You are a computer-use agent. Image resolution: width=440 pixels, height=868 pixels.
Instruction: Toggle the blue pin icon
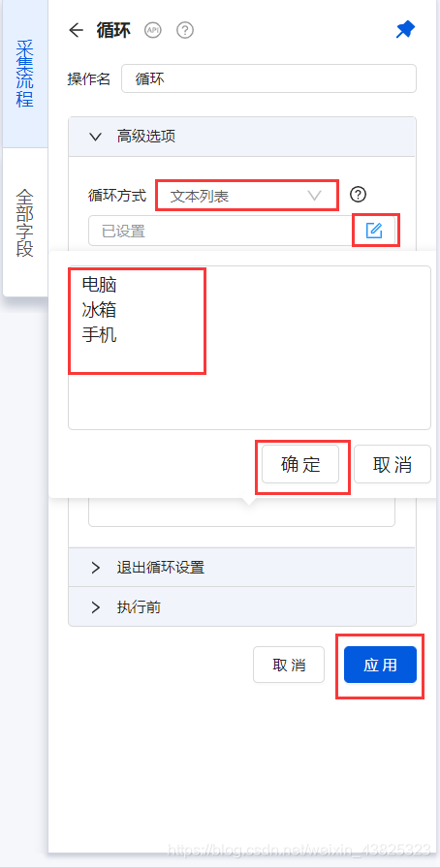[x=406, y=30]
